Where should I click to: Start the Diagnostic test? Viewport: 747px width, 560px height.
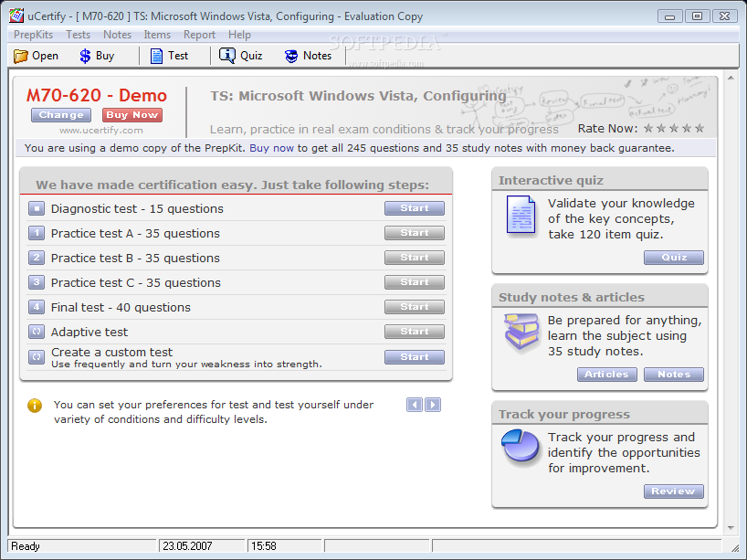(415, 208)
